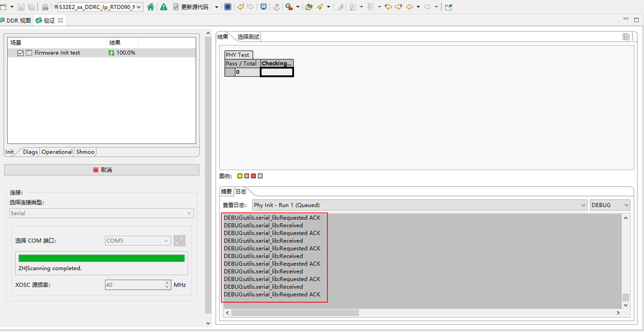Click the Save All toolbar icon
Screen dimensions: 644x332
[31, 7]
